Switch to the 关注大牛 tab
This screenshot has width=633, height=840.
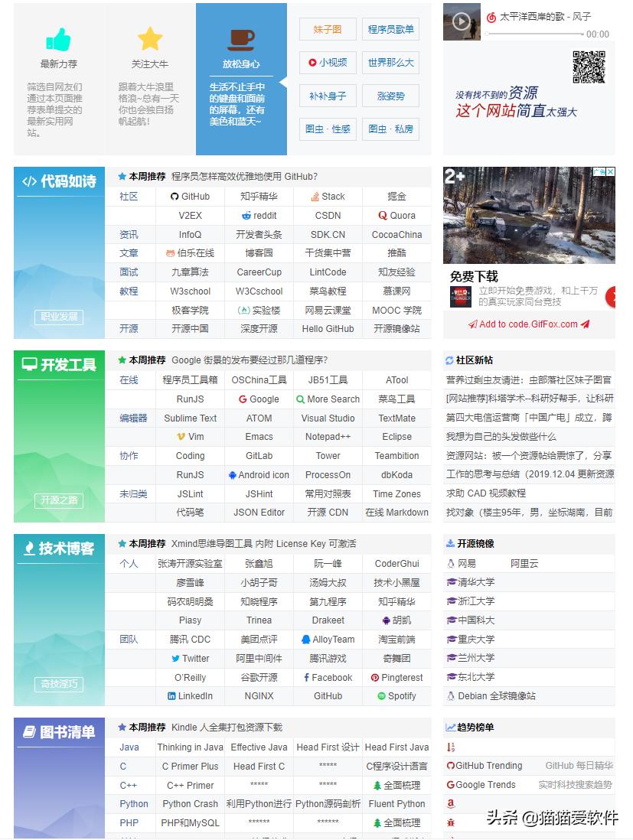[150, 77]
